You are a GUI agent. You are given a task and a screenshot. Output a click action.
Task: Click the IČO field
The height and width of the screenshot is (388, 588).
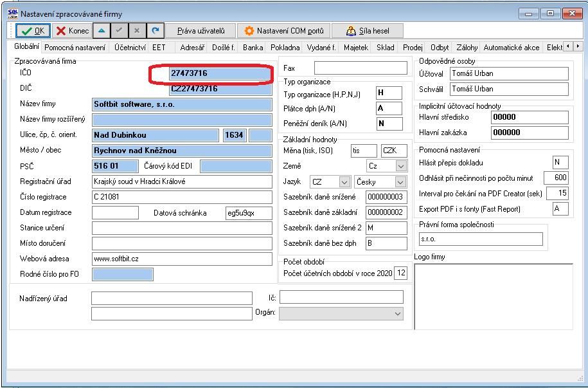(x=220, y=73)
